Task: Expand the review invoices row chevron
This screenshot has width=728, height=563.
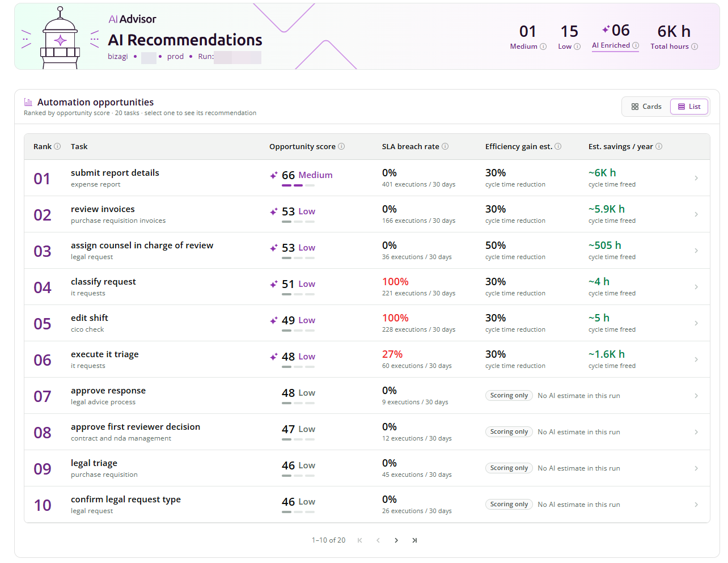Action: tap(696, 214)
